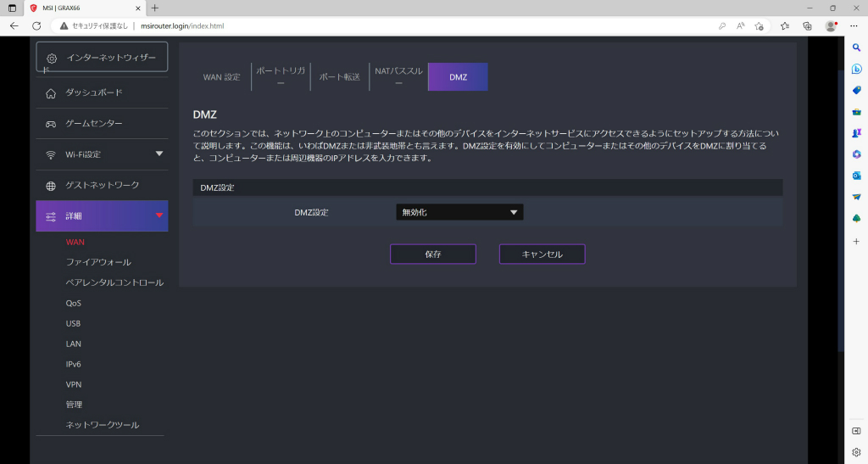The image size is (868, 464).
Task: Open ゲームセンター gamepad icon
Action: [x=51, y=124]
